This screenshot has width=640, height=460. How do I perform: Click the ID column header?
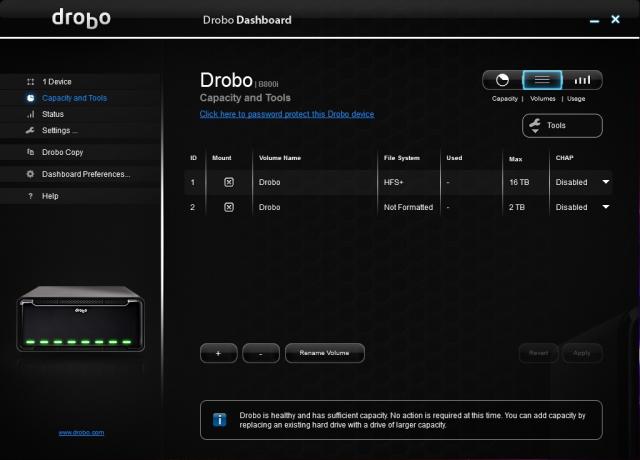[x=193, y=158]
